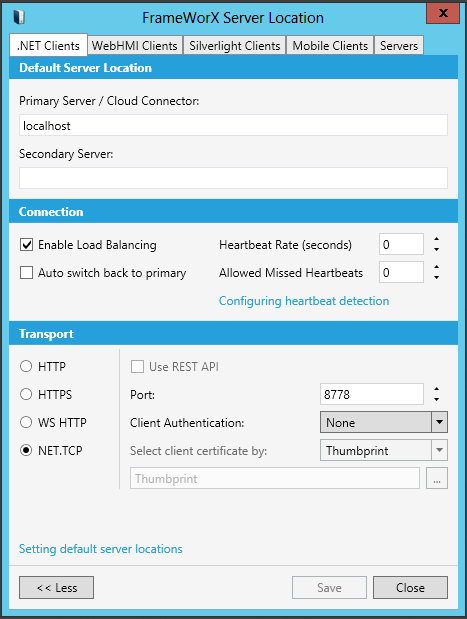This screenshot has width=467, height=619.
Task: Click the Secondary Server input field
Action: coord(233,178)
